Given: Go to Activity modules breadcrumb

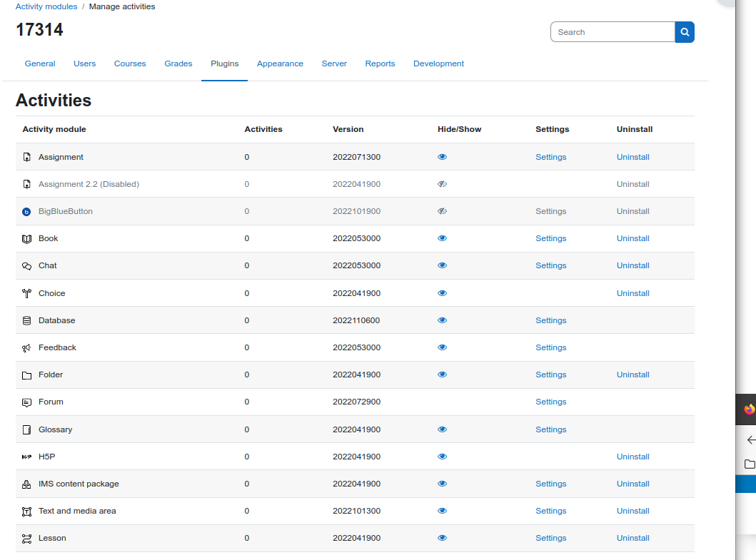Looking at the screenshot, I should tap(46, 6).
